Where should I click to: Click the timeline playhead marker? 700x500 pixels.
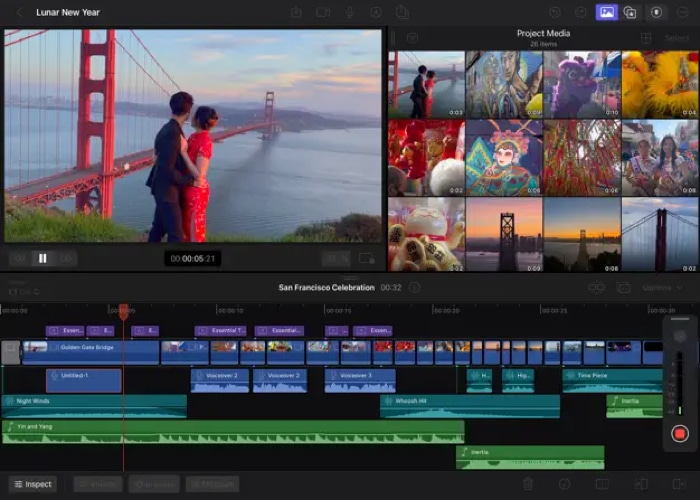pos(123,311)
